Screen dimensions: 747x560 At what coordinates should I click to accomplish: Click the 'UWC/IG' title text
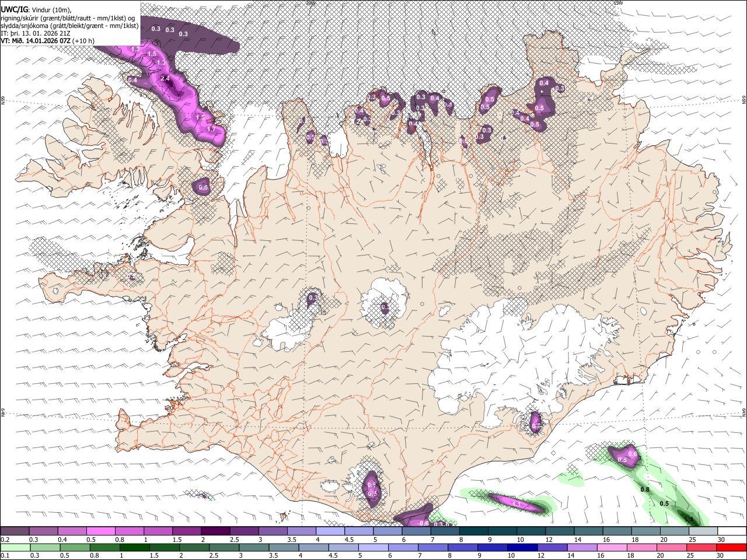coord(14,9)
